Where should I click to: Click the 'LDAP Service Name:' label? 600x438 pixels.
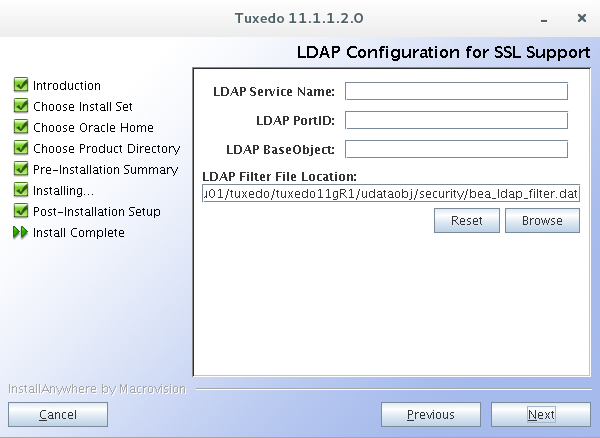click(274, 92)
